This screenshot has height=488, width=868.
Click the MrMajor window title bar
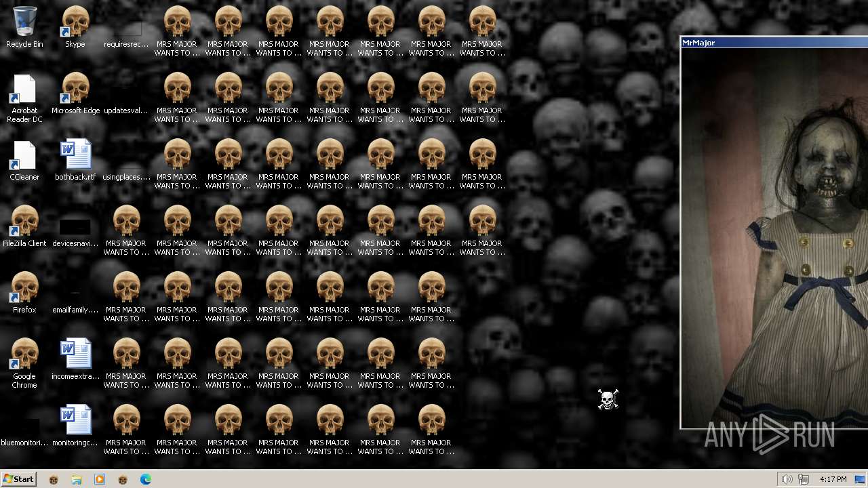coord(774,43)
